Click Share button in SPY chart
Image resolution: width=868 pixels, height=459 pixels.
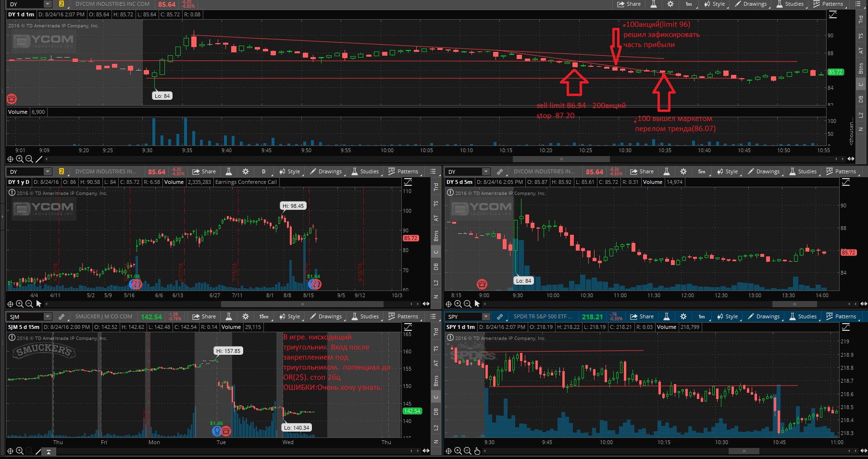[642, 316]
